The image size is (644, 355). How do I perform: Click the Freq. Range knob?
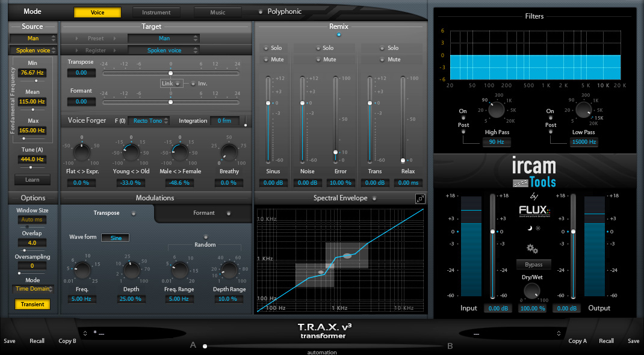coord(179,270)
